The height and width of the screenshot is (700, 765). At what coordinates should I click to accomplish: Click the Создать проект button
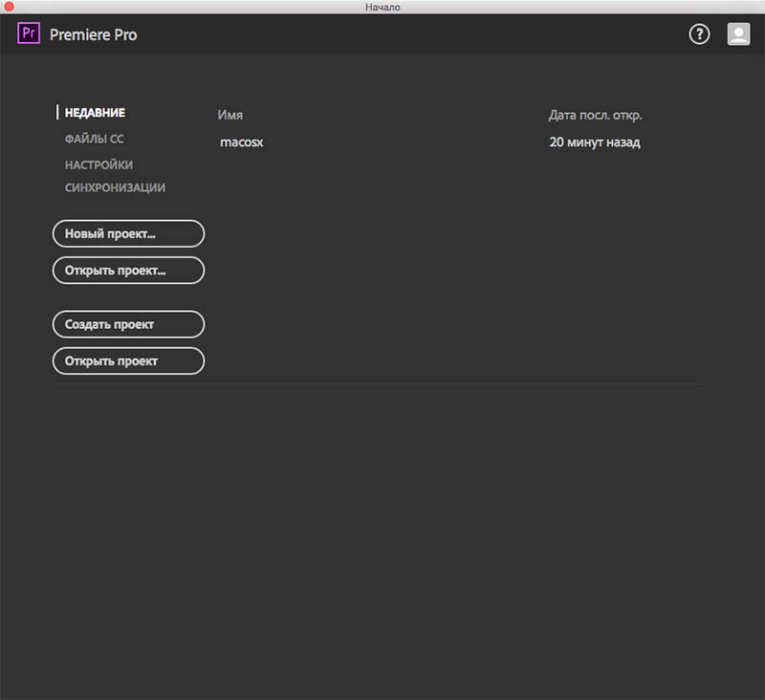128,324
